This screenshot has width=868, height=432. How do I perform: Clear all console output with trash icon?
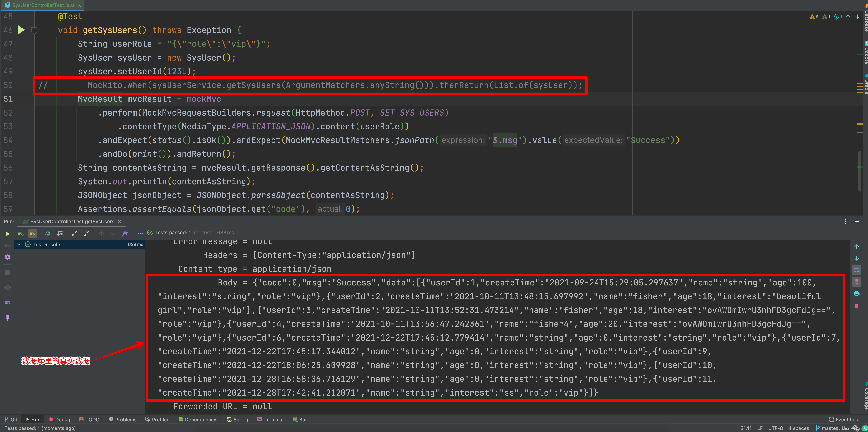pyautogui.click(x=856, y=305)
